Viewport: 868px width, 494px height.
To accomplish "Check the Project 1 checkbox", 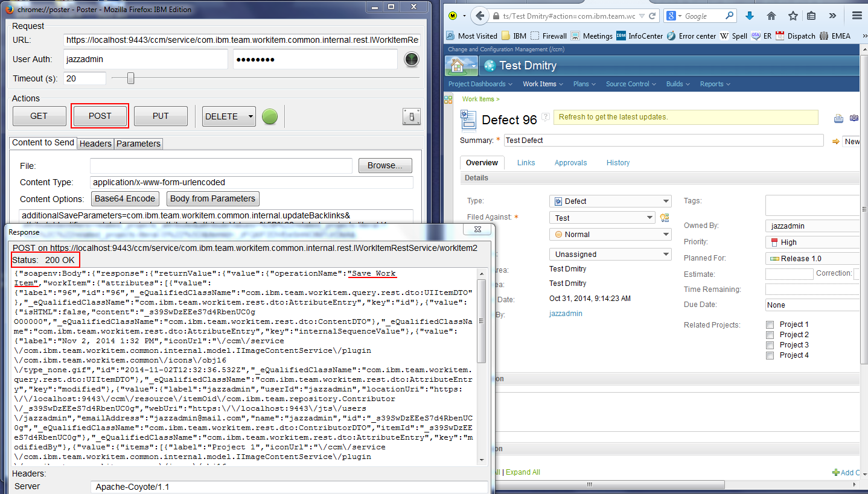I will pos(770,325).
